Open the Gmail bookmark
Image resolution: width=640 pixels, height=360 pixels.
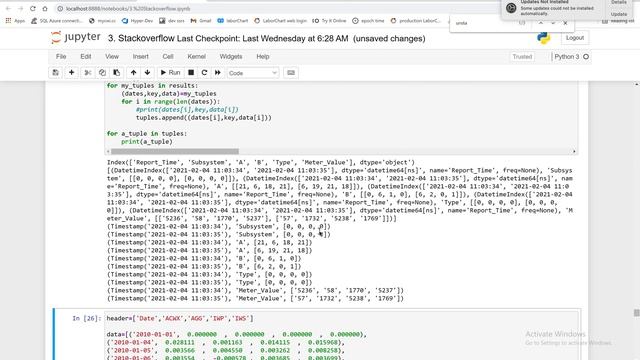201,21
